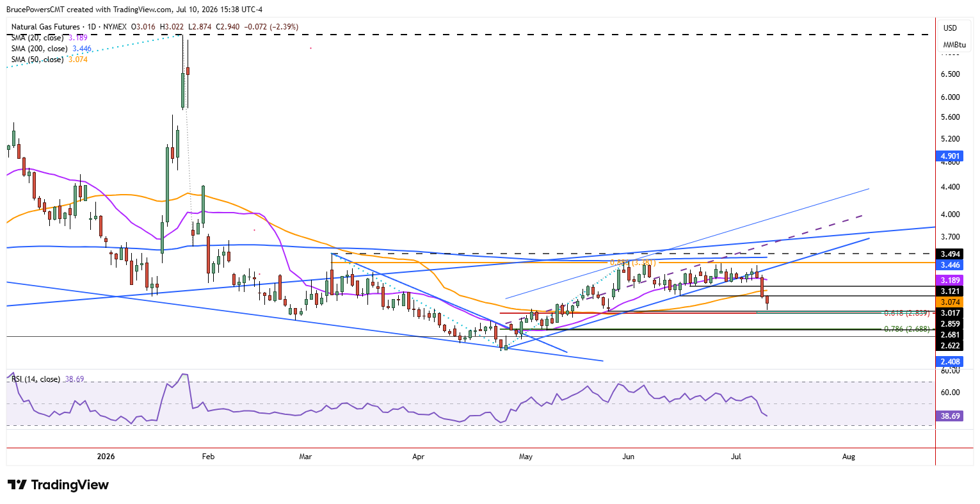The image size is (980, 504).
Task: Click the orange 3.074 SMA 50 price label
Action: point(949,302)
